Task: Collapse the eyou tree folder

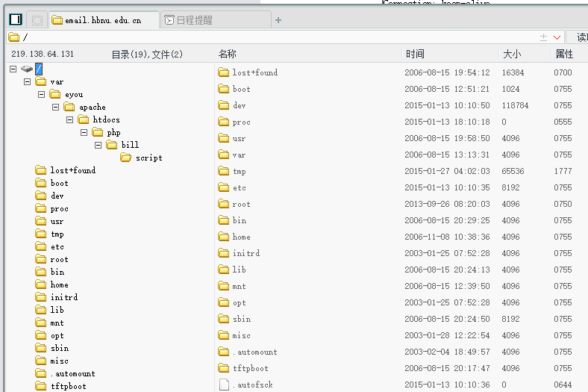Action: [41, 94]
